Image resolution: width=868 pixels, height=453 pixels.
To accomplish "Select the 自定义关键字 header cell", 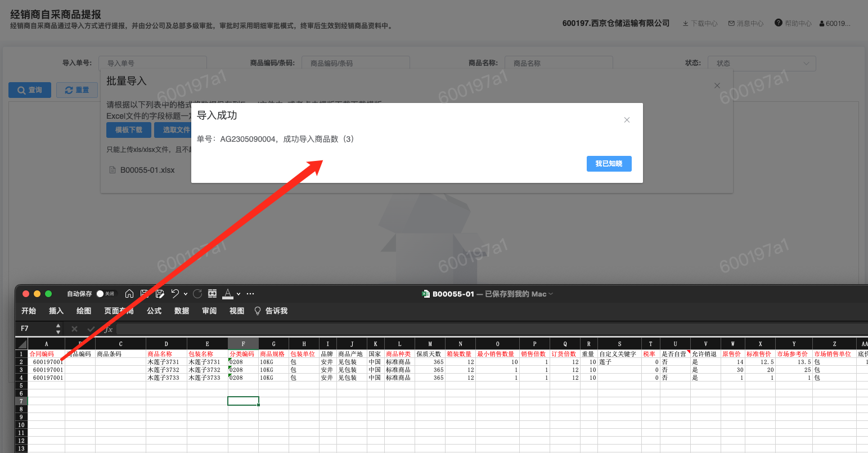I will pyautogui.click(x=619, y=354).
